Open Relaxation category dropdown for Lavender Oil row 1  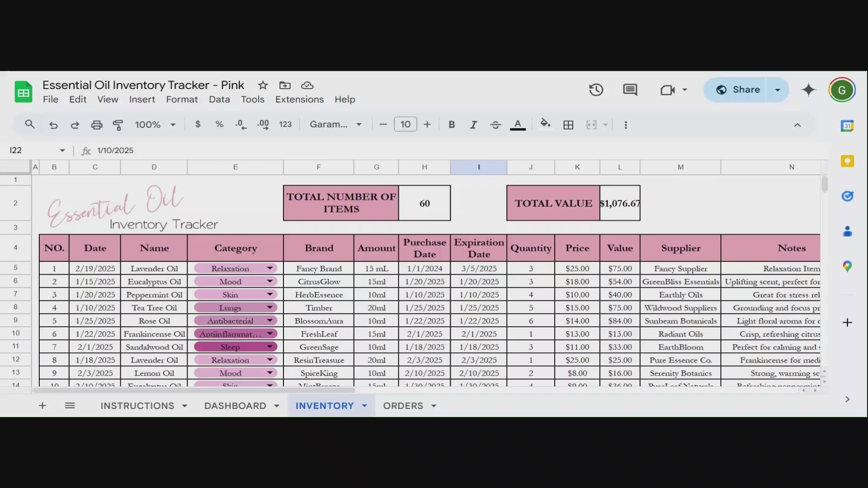click(x=270, y=268)
